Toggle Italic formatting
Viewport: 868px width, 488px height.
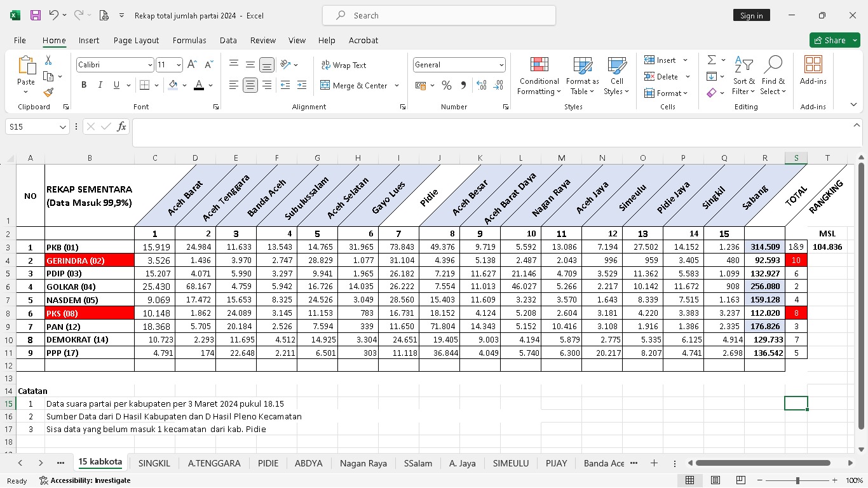[x=100, y=85]
